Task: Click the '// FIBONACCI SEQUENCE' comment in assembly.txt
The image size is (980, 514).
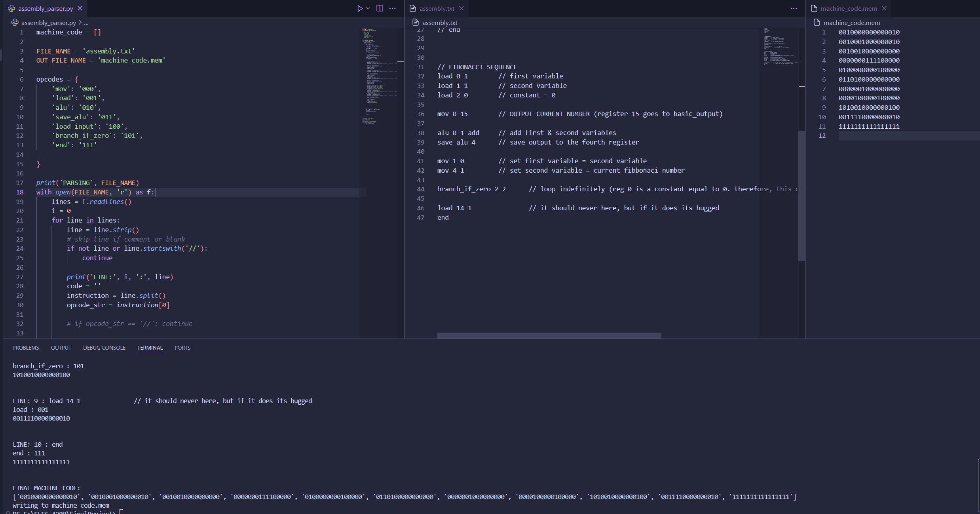Action: coord(477,67)
